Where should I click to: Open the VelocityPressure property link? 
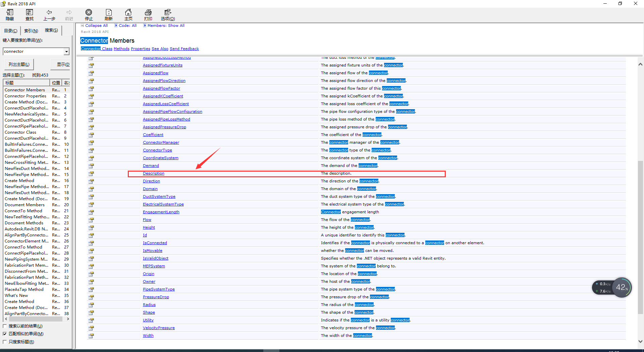click(159, 328)
